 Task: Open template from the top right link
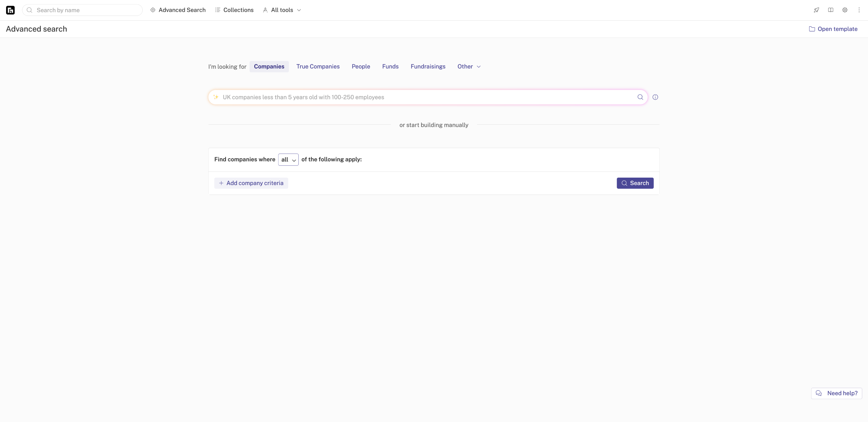(833, 29)
